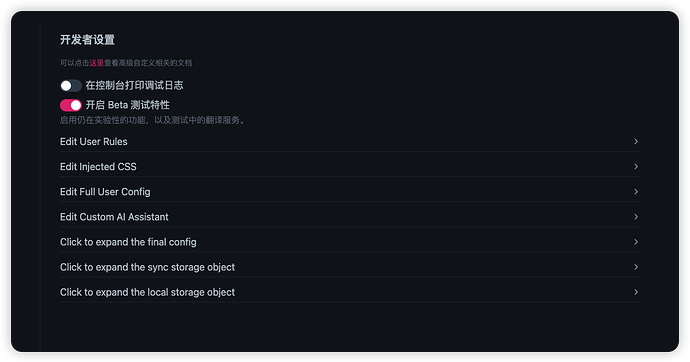Click the 在控制台打印调试日志 label text
Screen dimensions: 690x362
(134, 85)
